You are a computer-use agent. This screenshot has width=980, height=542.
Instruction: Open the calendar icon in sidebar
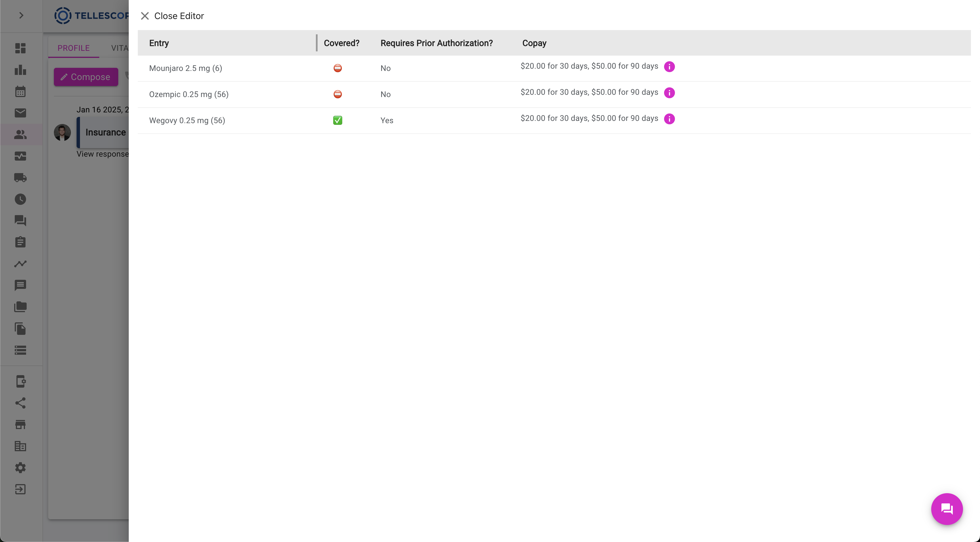[20, 91]
